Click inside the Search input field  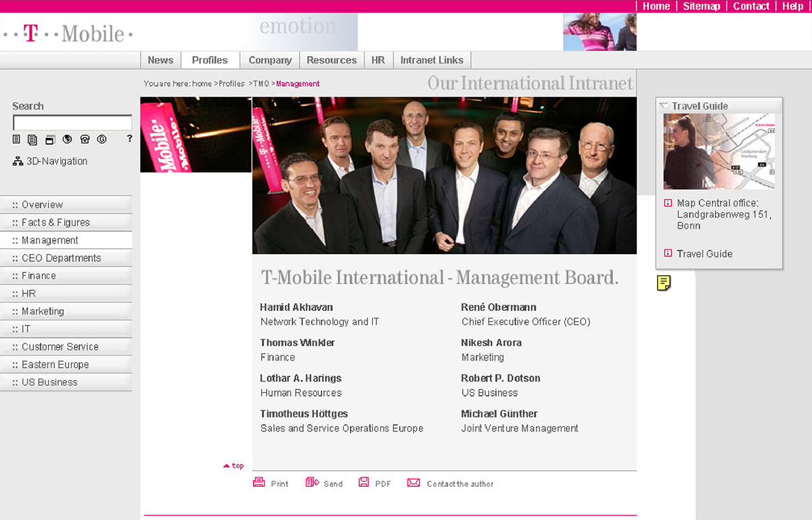(72, 122)
